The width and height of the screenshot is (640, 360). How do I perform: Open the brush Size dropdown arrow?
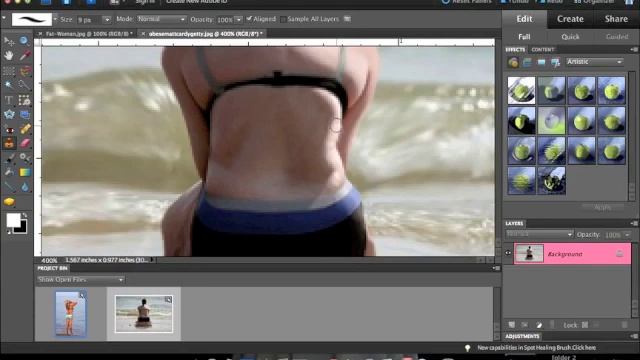[107, 20]
